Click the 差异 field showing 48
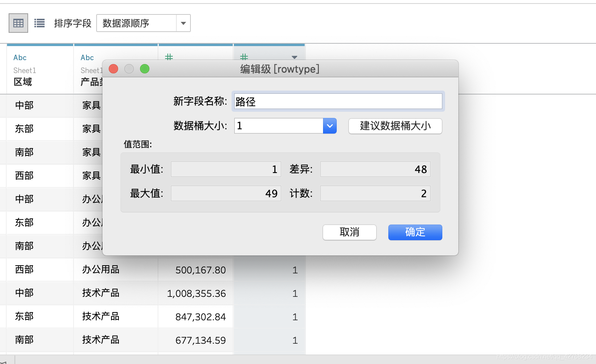Screen dimensions: 596x364 (x=375, y=169)
